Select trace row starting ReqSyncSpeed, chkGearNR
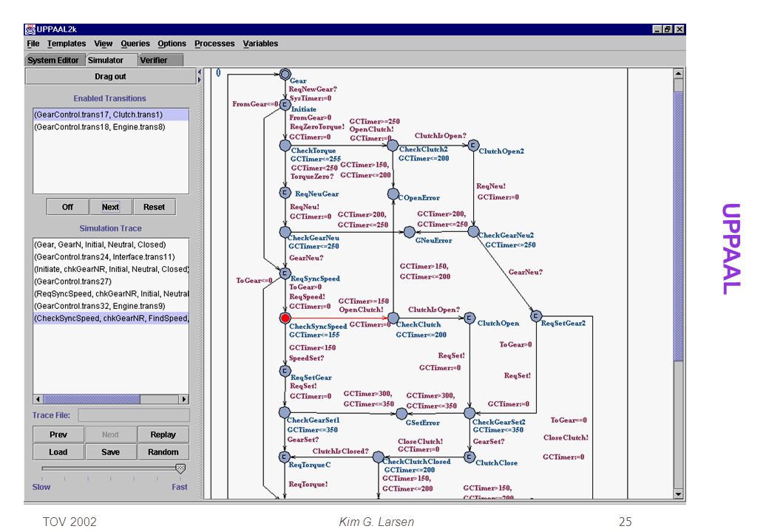 click(x=110, y=293)
